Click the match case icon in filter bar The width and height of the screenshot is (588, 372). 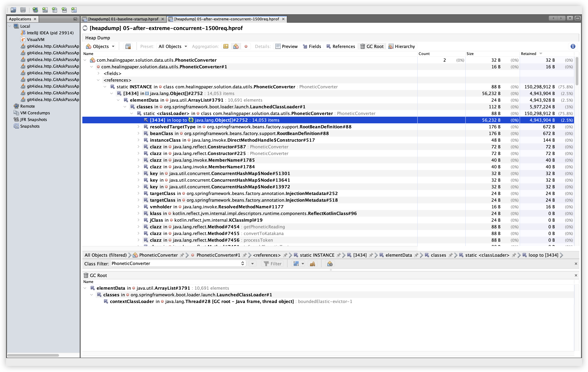[x=312, y=264]
